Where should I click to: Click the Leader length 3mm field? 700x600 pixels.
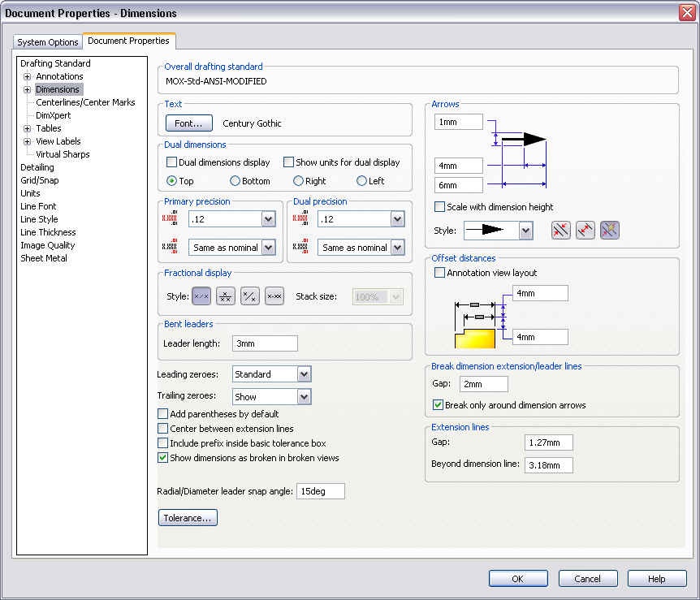[265, 343]
